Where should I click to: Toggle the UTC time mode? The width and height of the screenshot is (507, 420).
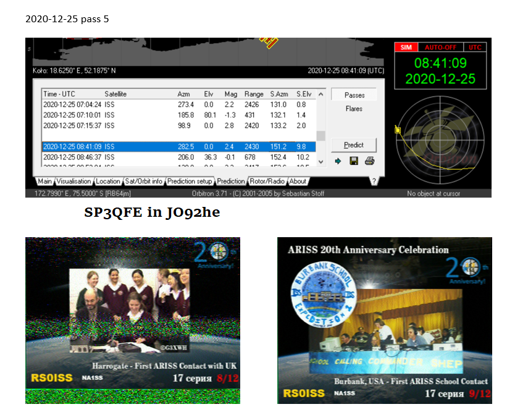tap(475, 48)
